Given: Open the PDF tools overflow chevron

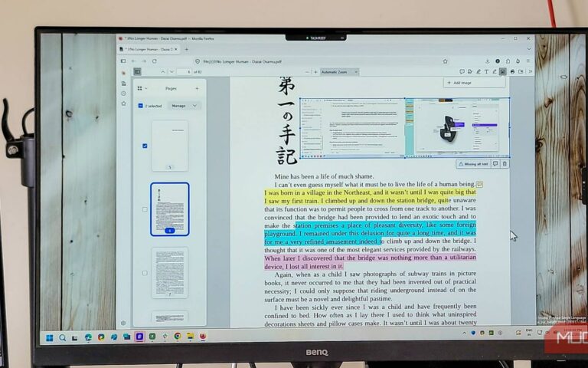Looking at the screenshot, I should pyautogui.click(x=531, y=71).
